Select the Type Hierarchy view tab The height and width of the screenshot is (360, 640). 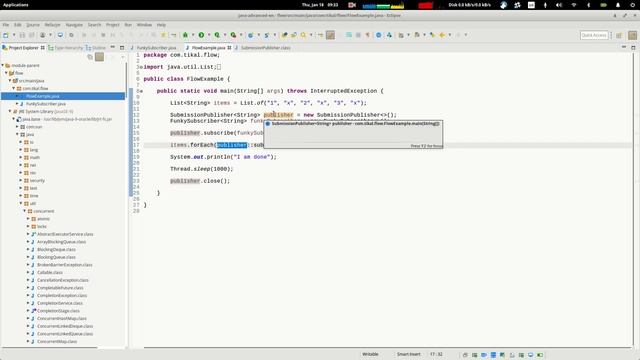pyautogui.click(x=65, y=48)
